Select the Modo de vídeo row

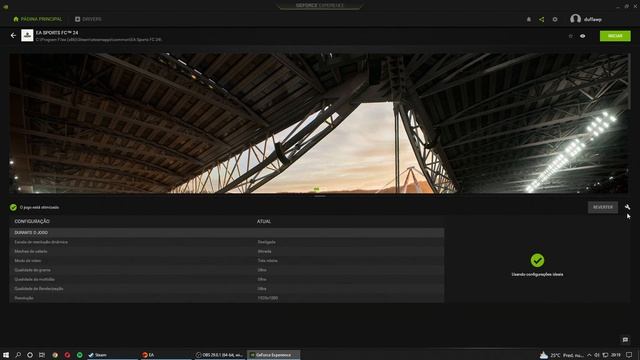pyautogui.click(x=227, y=260)
